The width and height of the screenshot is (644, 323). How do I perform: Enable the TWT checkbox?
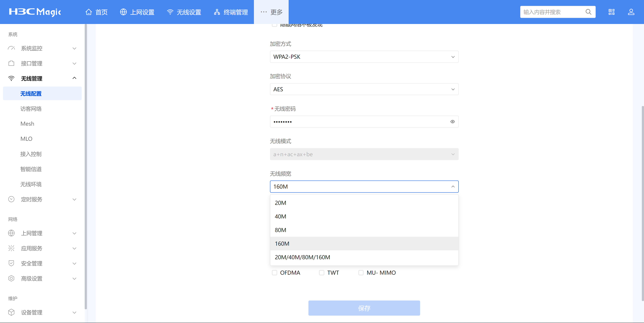(x=321, y=272)
